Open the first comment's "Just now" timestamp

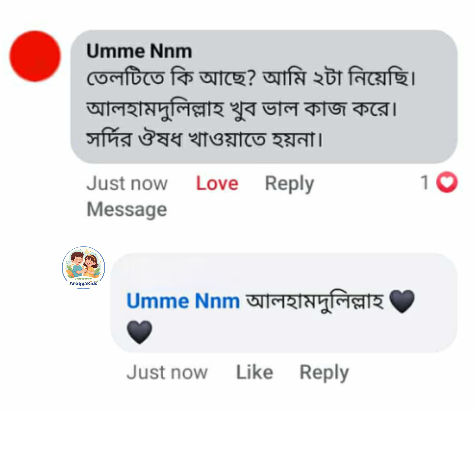pos(127,183)
